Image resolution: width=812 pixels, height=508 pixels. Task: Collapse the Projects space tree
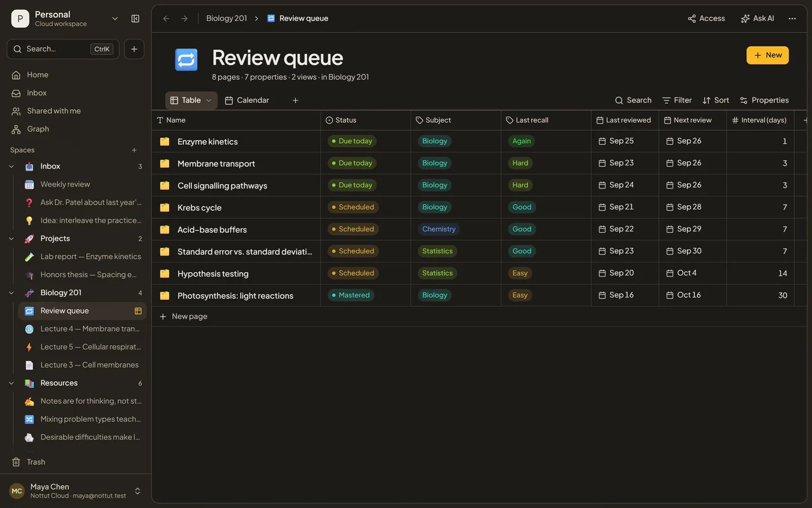click(x=11, y=239)
